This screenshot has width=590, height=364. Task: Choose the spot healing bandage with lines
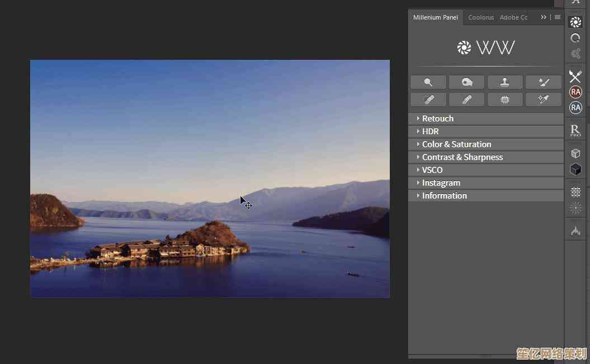tap(428, 100)
